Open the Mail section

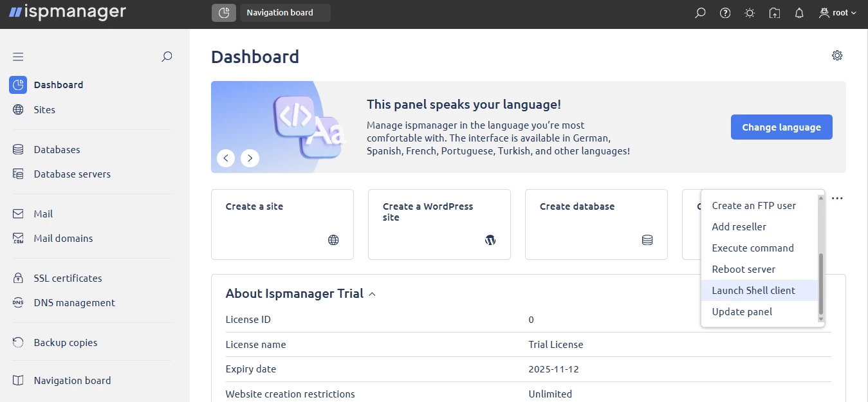pyautogui.click(x=44, y=214)
